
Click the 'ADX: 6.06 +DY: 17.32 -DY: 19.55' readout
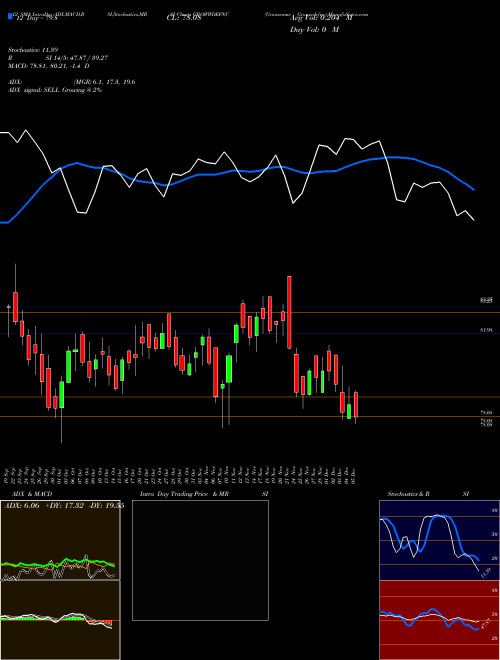[64, 506]
